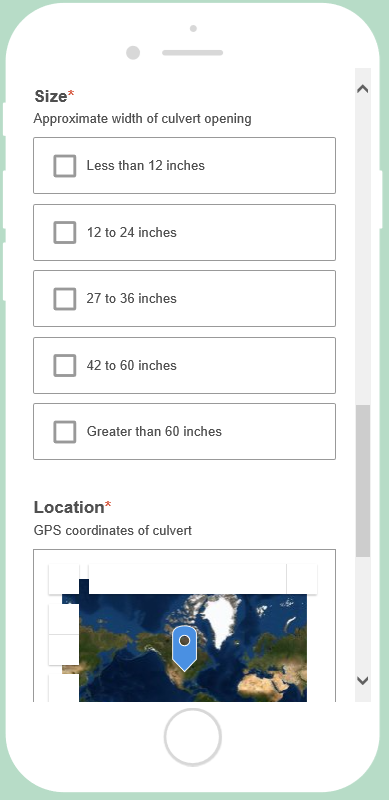This screenshot has height=800, width=389.
Task: Click the blue location pin on map
Action: [184, 648]
